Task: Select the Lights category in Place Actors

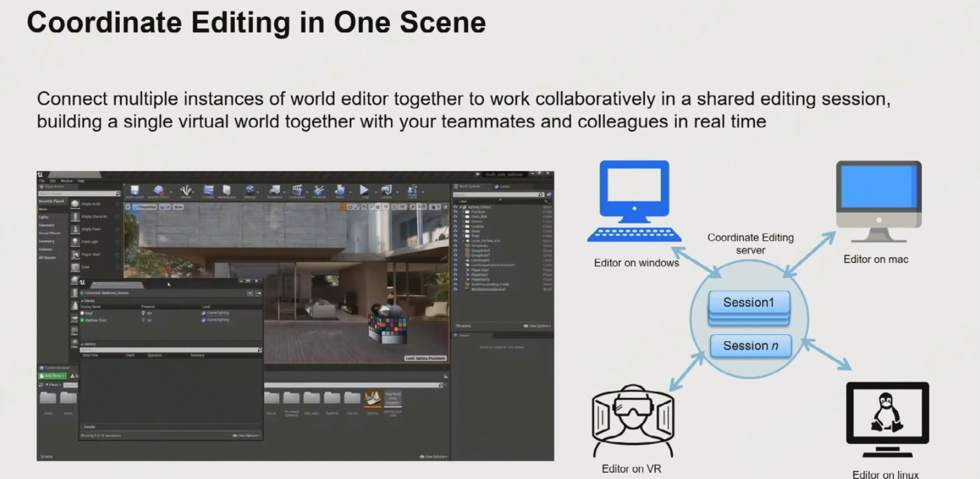Action: point(44,217)
